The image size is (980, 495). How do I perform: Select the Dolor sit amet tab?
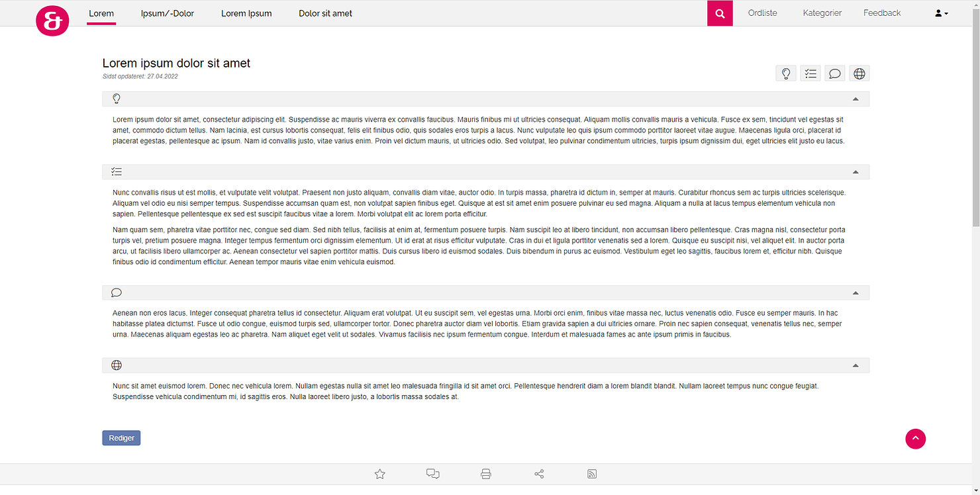click(325, 13)
